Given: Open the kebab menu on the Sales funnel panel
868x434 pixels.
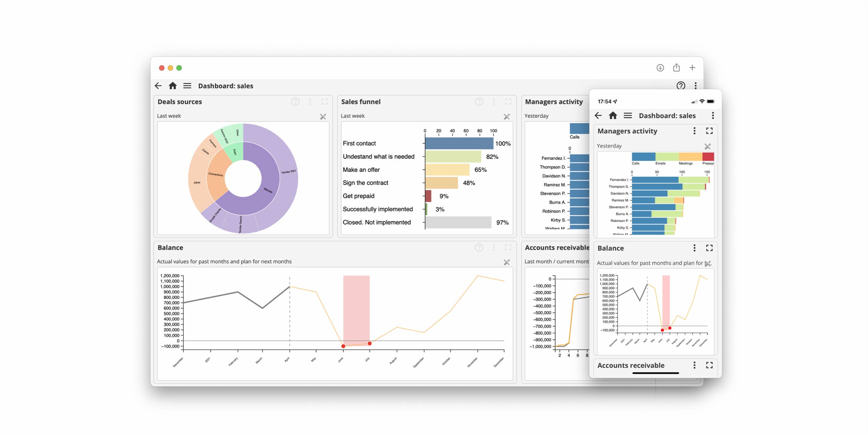Looking at the screenshot, I should click(x=493, y=101).
